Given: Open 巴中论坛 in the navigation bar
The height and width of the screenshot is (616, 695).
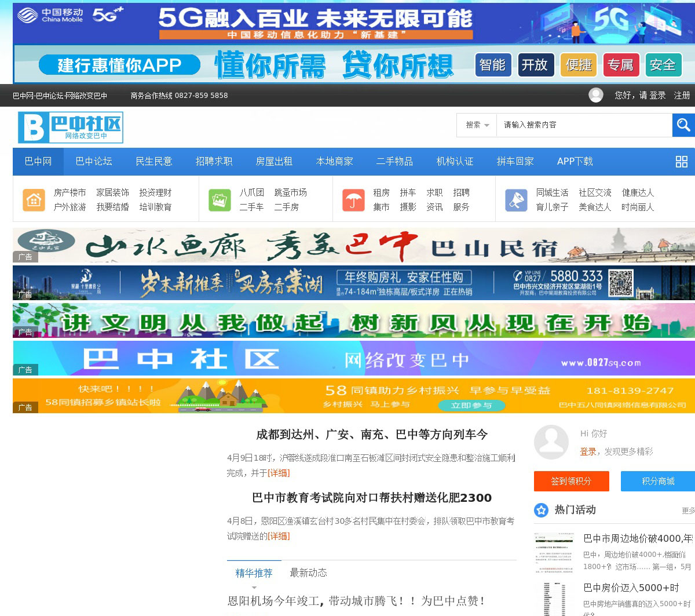Looking at the screenshot, I should tap(94, 162).
